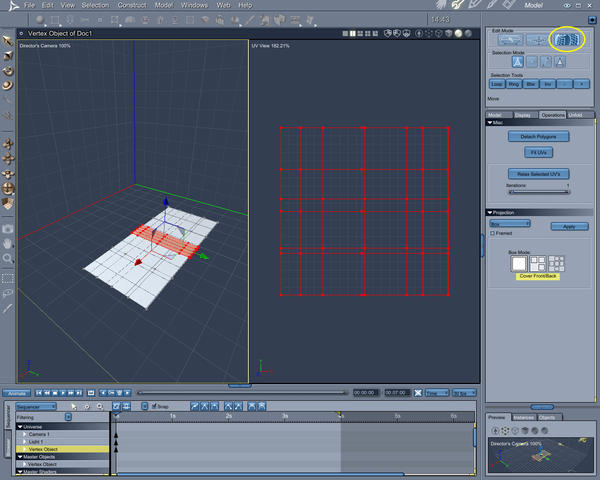Image resolution: width=600 pixels, height=480 pixels.
Task: Expand the Light 1 tree item
Action: point(24,442)
